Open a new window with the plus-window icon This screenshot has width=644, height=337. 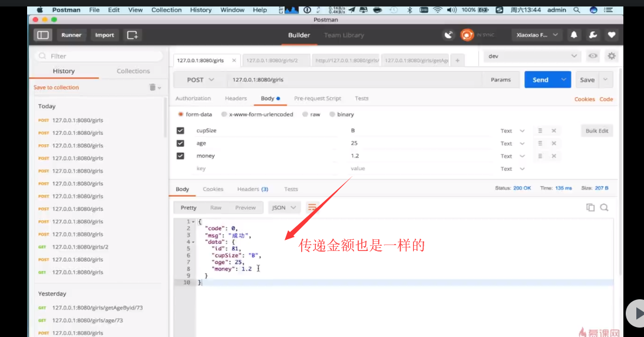click(x=132, y=35)
